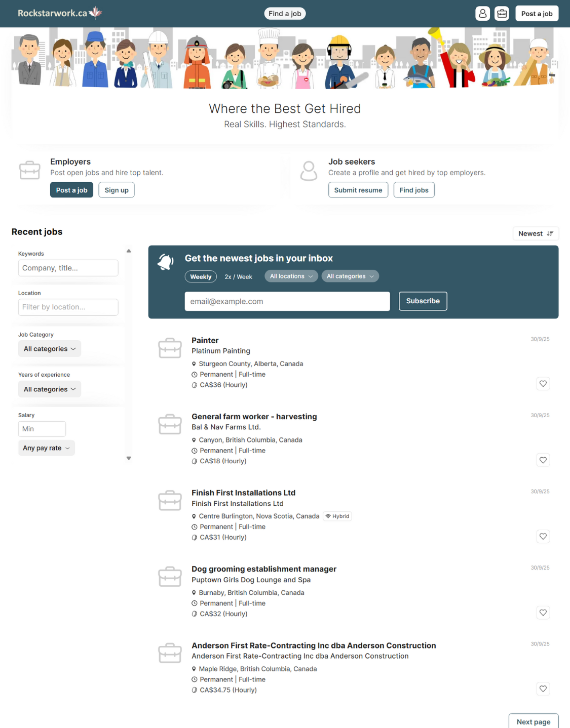Click briefcase icon beside Finish First Installations
Image resolution: width=570 pixels, height=728 pixels.
[x=170, y=501]
